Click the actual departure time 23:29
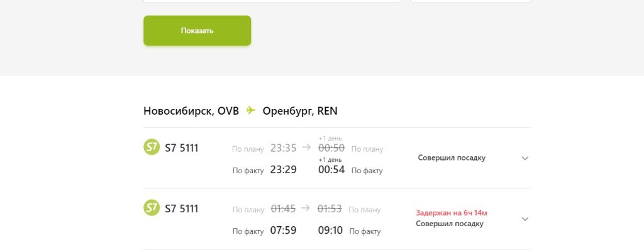 pyautogui.click(x=283, y=169)
